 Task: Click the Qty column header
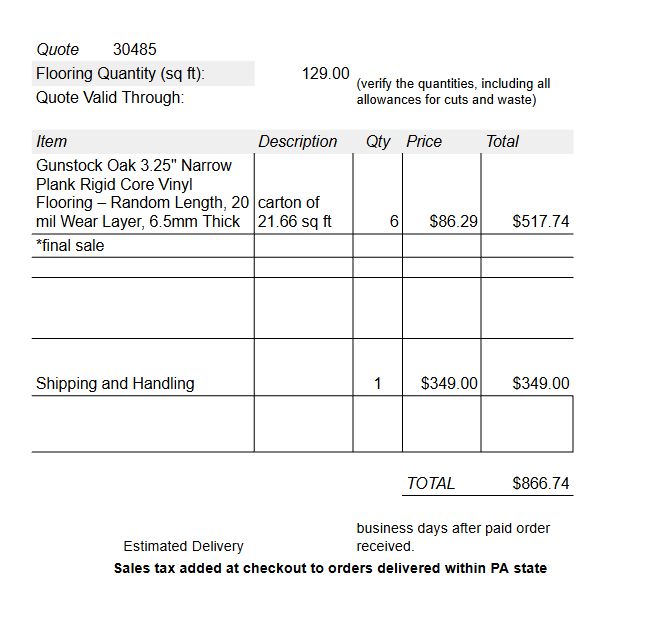[x=378, y=141]
